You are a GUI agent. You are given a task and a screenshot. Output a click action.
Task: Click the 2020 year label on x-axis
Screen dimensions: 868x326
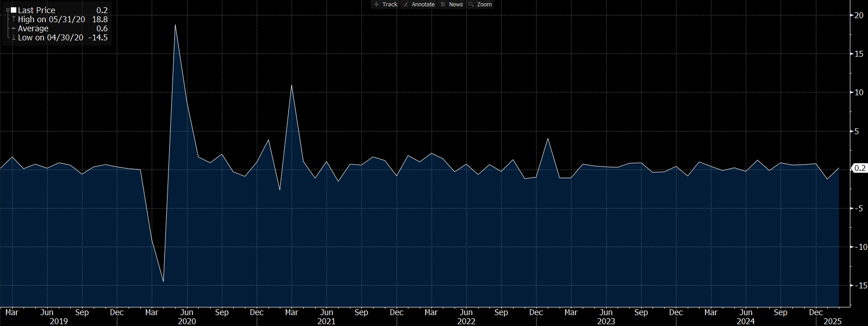point(187,321)
